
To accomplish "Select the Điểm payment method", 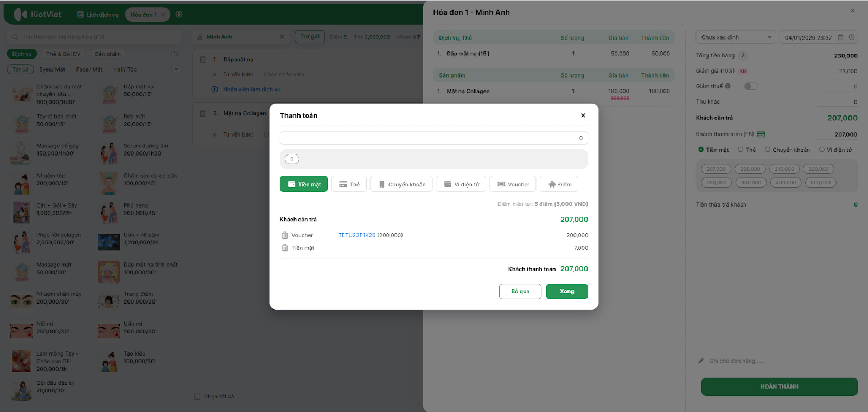I will [x=559, y=184].
